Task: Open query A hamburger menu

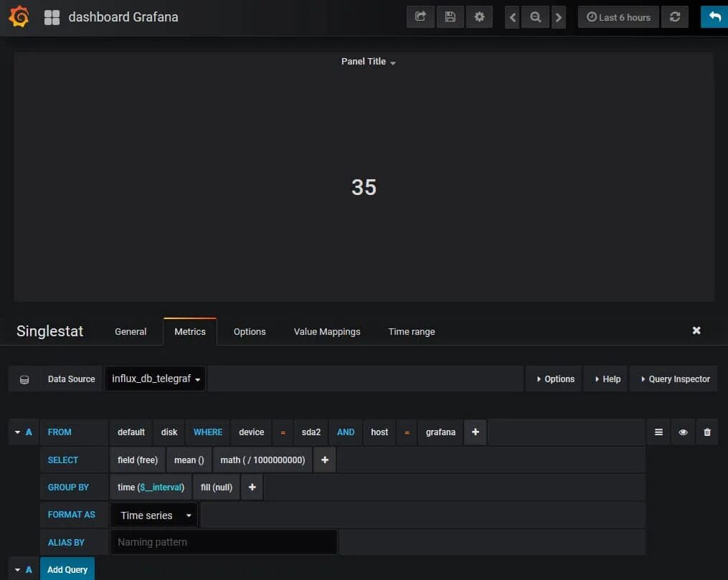Action: 658,432
